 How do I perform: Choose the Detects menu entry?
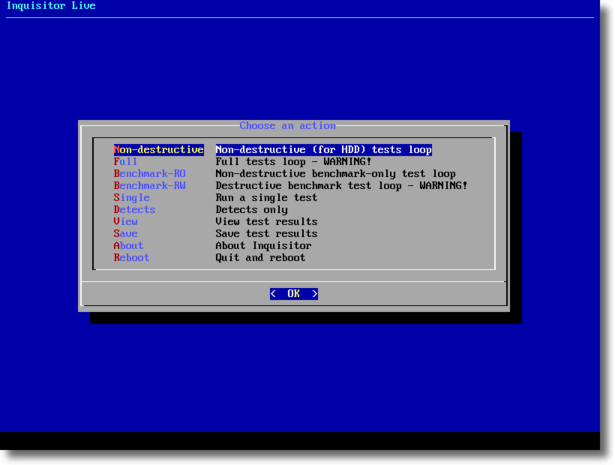pos(135,209)
